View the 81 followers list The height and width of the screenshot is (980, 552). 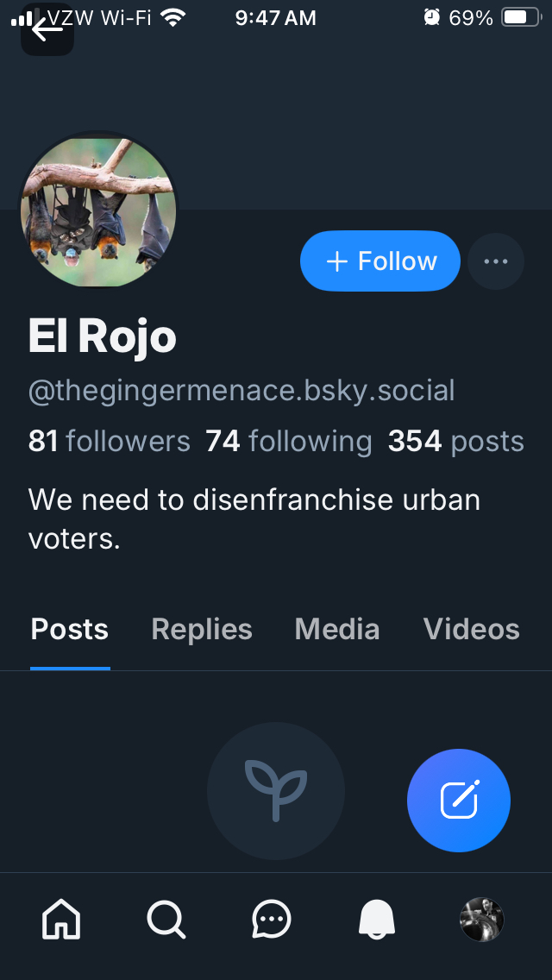pos(110,441)
